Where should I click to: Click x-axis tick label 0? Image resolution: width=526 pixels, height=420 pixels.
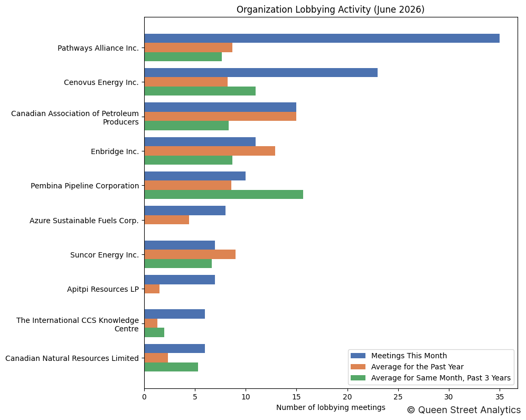click(144, 397)
